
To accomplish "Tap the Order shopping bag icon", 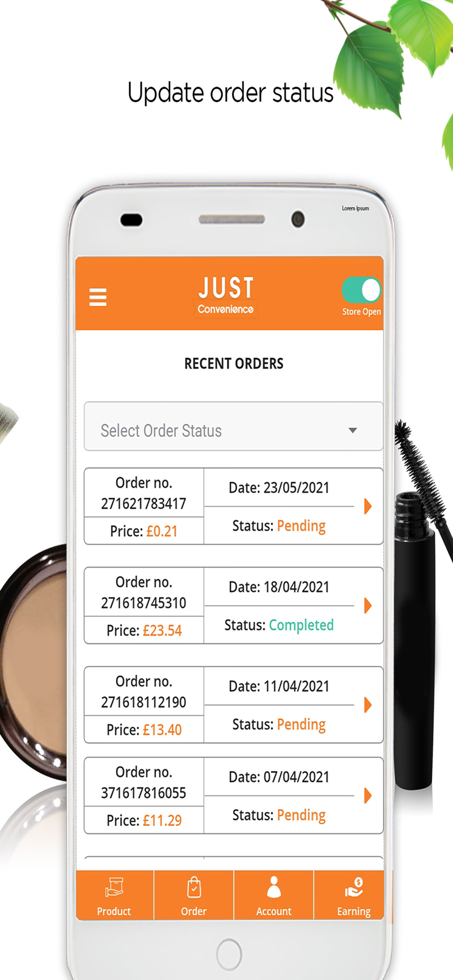I will pos(194,887).
